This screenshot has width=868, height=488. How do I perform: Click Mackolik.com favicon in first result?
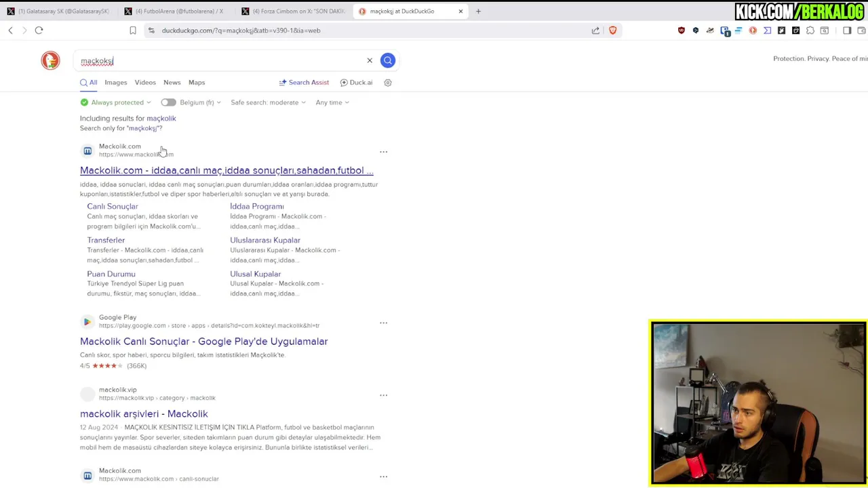[87, 150]
